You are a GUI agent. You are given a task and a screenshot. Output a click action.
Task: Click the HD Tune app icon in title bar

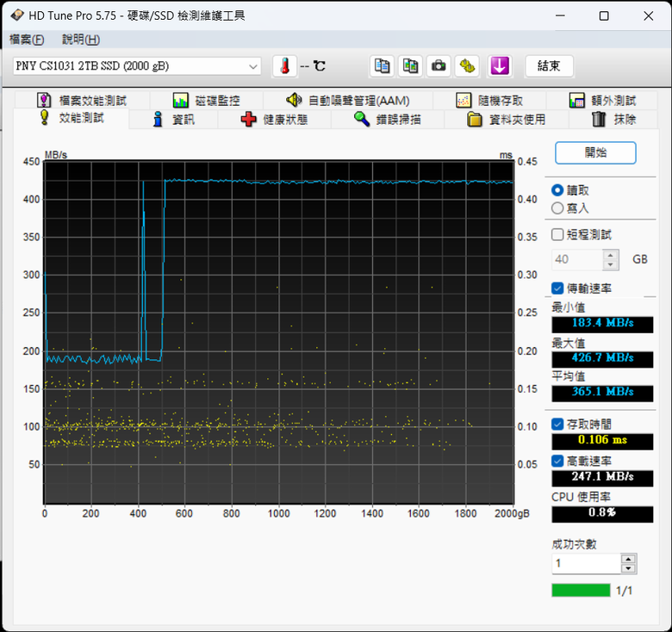17,15
